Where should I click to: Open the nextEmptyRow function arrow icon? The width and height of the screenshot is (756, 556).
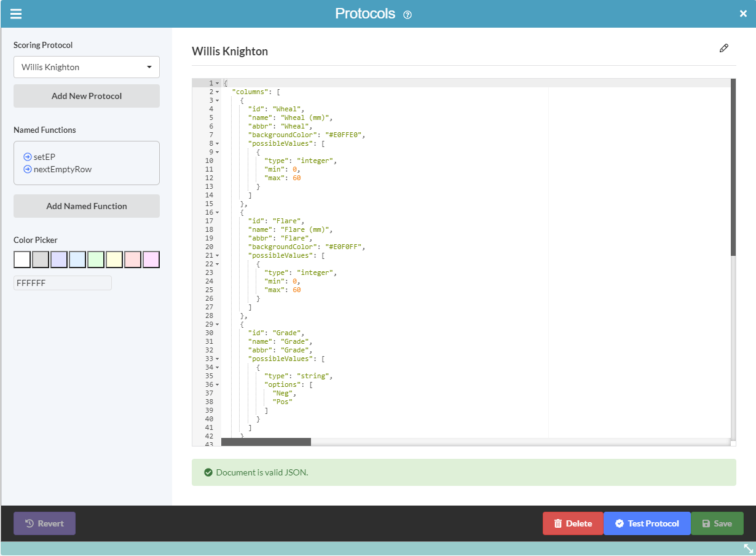(27, 169)
